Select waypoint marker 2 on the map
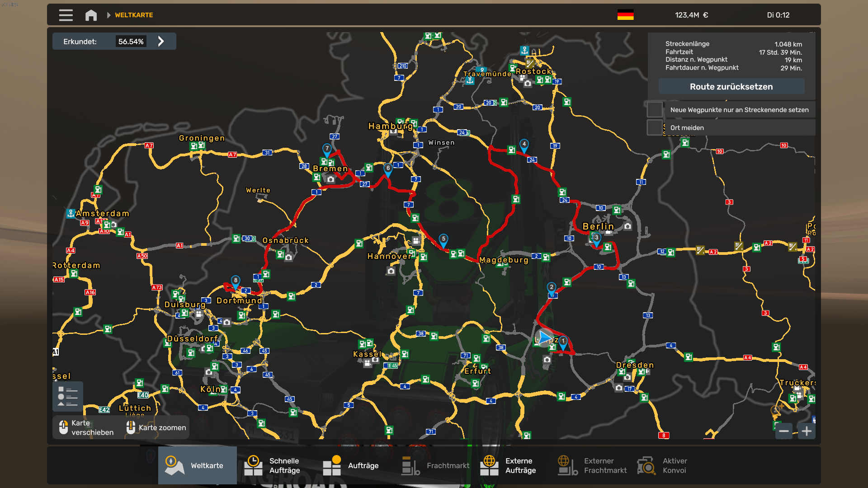The image size is (868, 488). pyautogui.click(x=552, y=289)
